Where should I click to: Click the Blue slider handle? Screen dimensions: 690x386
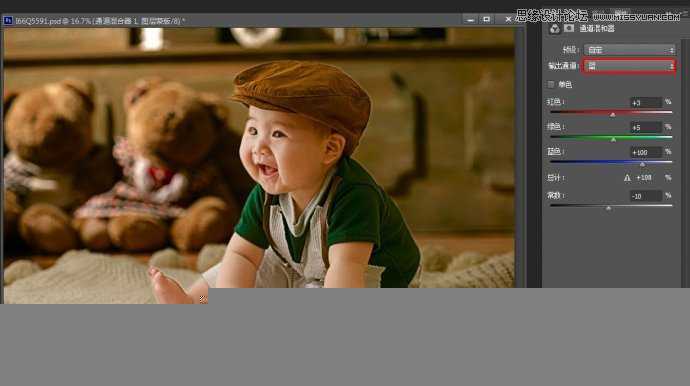[x=642, y=164]
